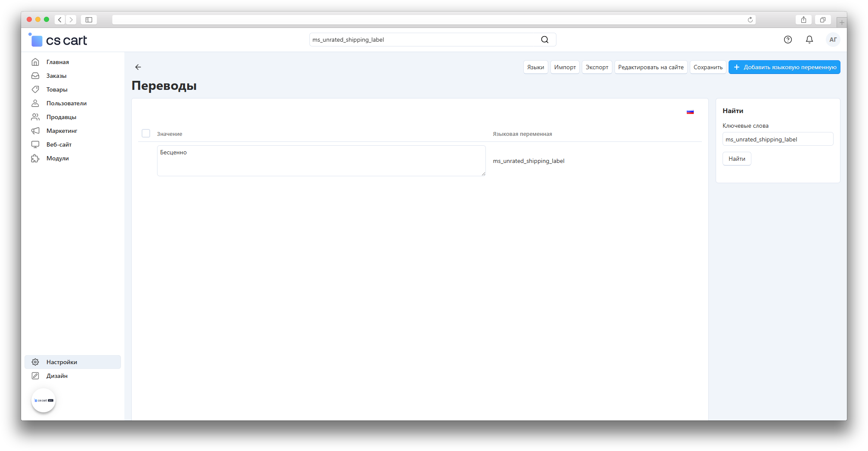This screenshot has height=451, width=868.
Task: Toggle the browser sidebar icon
Action: [89, 20]
